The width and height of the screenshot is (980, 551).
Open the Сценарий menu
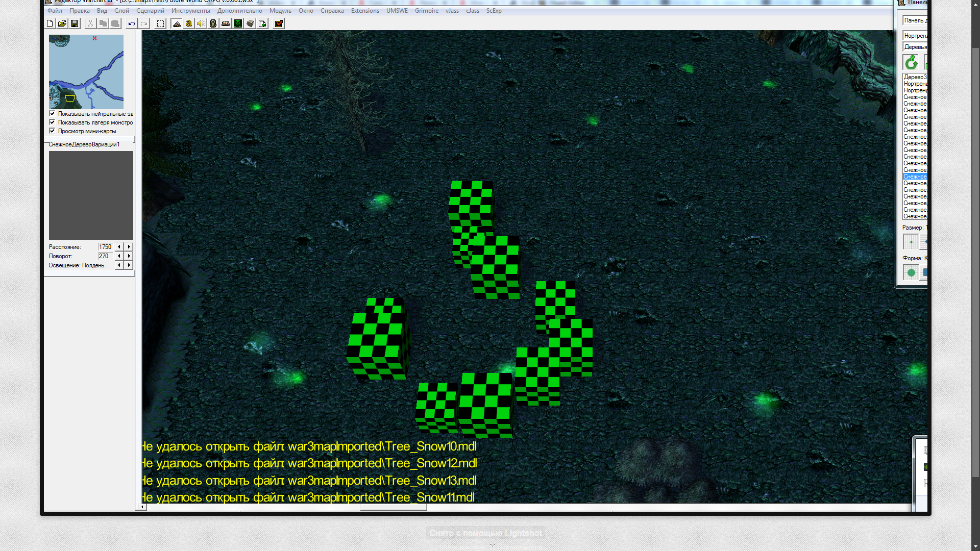[150, 11]
